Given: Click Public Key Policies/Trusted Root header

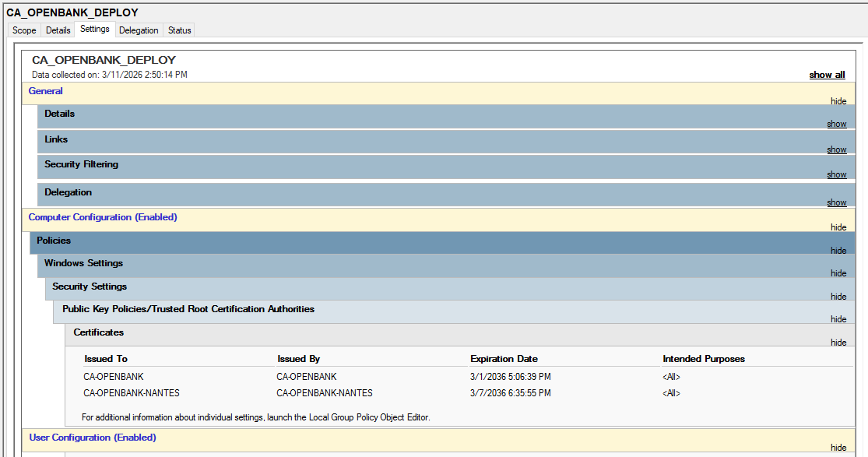Looking at the screenshot, I should coord(188,309).
